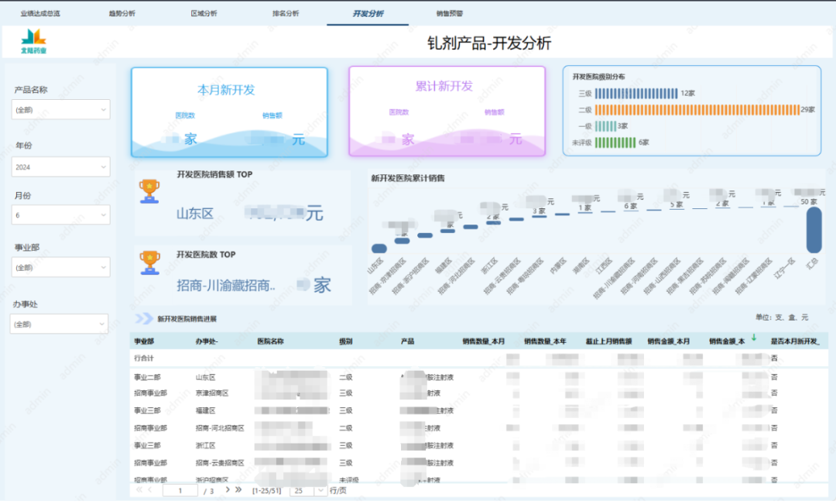Select the 排名分析 tab
The width and height of the screenshot is (836, 504).
coord(285,12)
